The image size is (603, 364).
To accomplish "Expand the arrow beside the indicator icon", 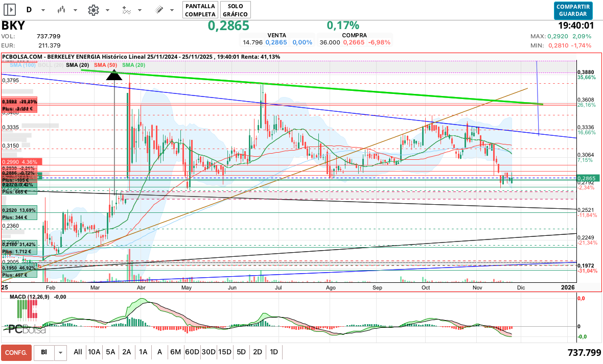I will pyautogui.click(x=140, y=10).
